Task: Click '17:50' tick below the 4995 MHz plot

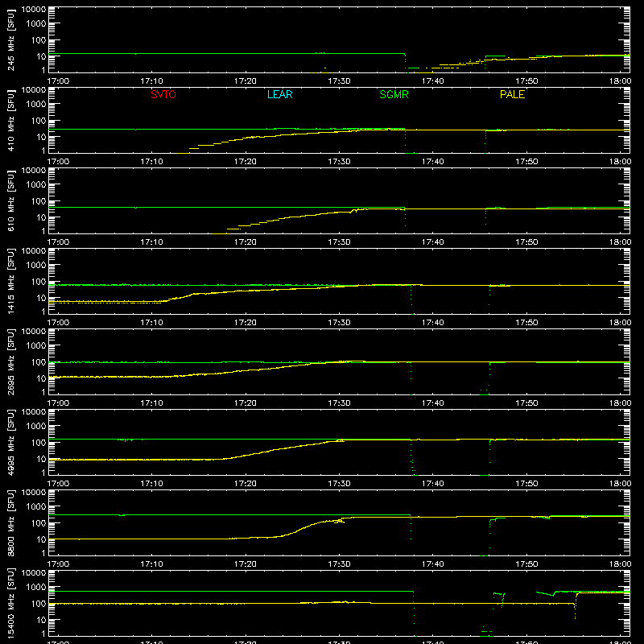Action: click(x=526, y=484)
